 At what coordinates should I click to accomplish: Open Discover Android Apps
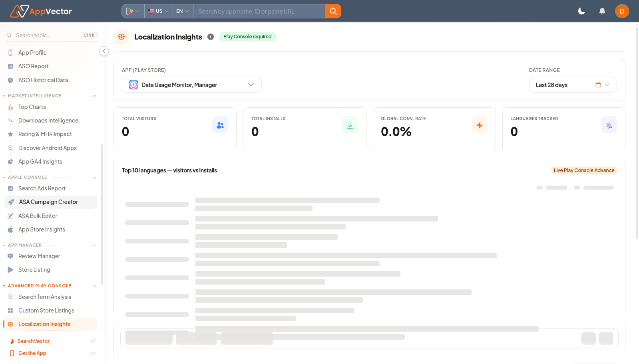50,148
